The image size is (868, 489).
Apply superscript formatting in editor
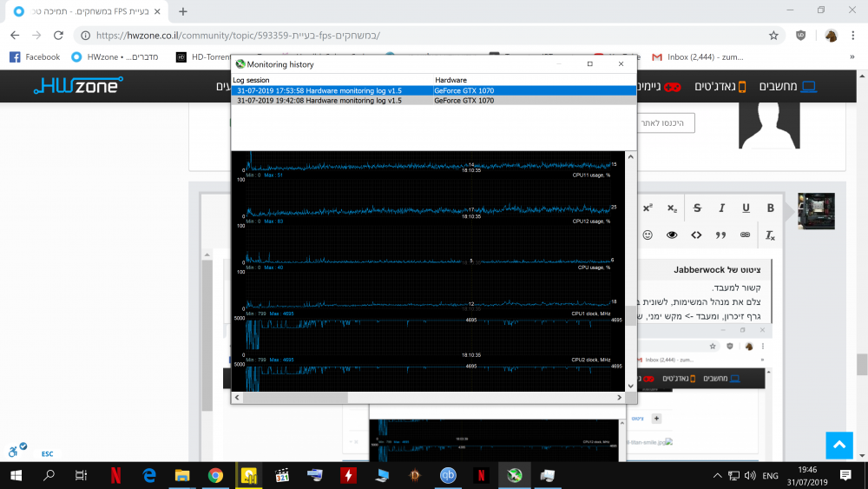click(648, 208)
